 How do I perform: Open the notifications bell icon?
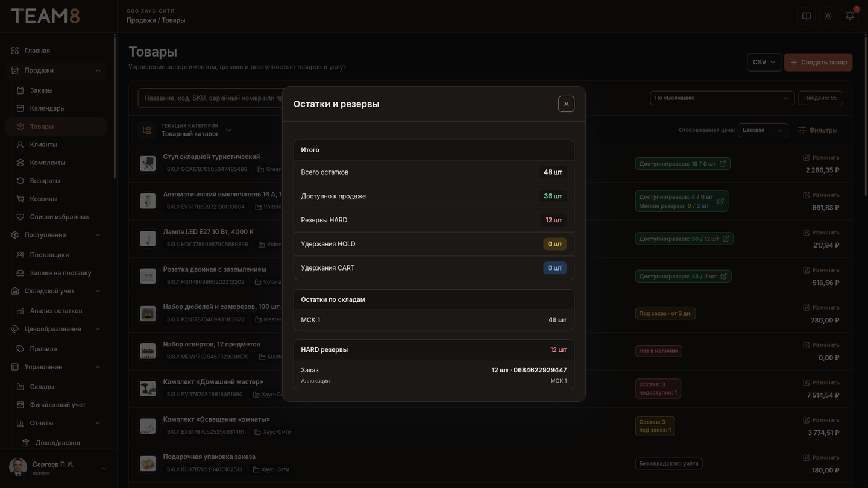point(850,16)
